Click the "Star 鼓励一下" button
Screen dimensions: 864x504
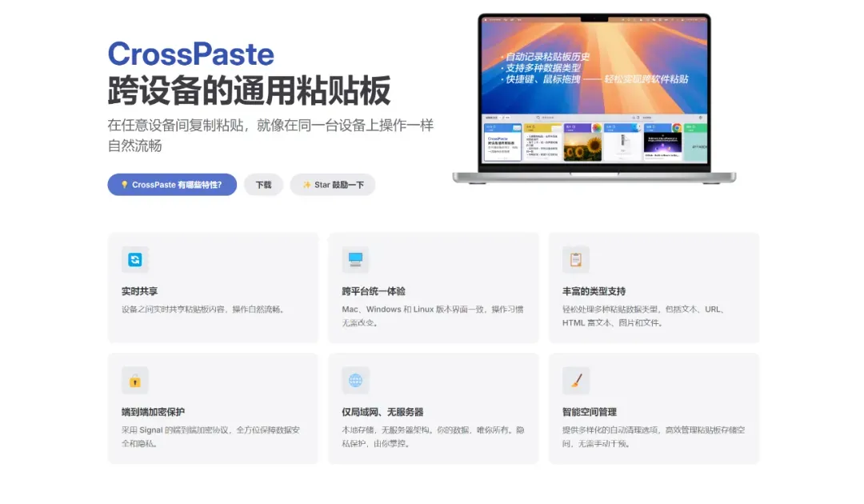pos(333,185)
